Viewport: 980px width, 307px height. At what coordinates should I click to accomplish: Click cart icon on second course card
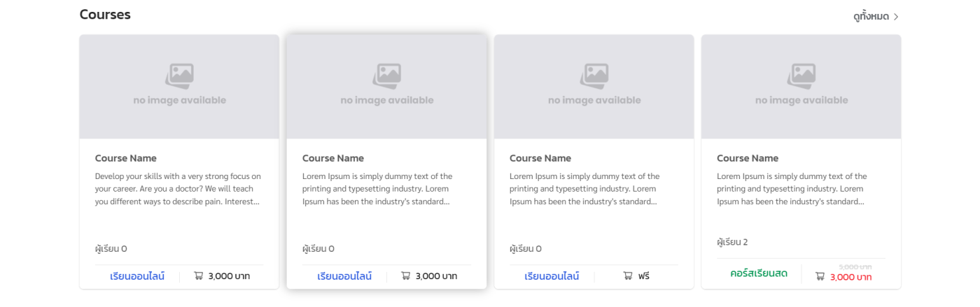pyautogui.click(x=406, y=276)
